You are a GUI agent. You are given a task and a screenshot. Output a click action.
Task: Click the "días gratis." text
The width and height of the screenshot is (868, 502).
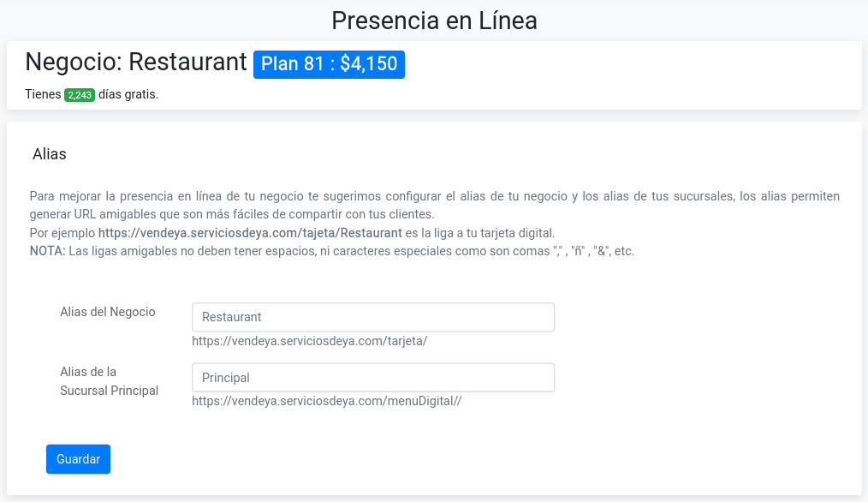coord(128,94)
